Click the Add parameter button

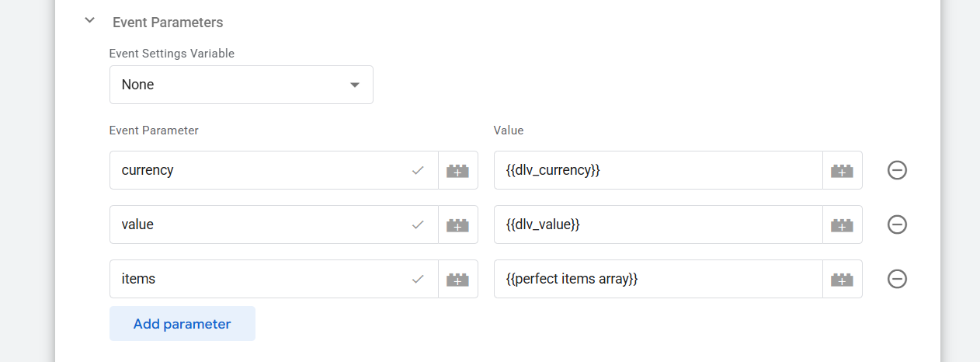click(182, 324)
